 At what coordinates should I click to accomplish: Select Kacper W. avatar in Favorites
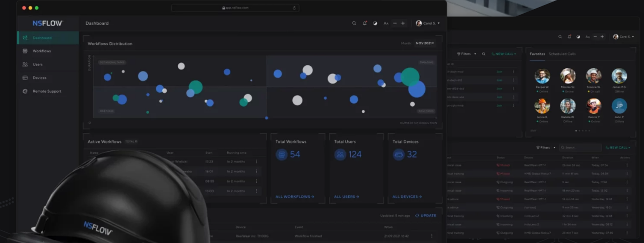tap(542, 76)
